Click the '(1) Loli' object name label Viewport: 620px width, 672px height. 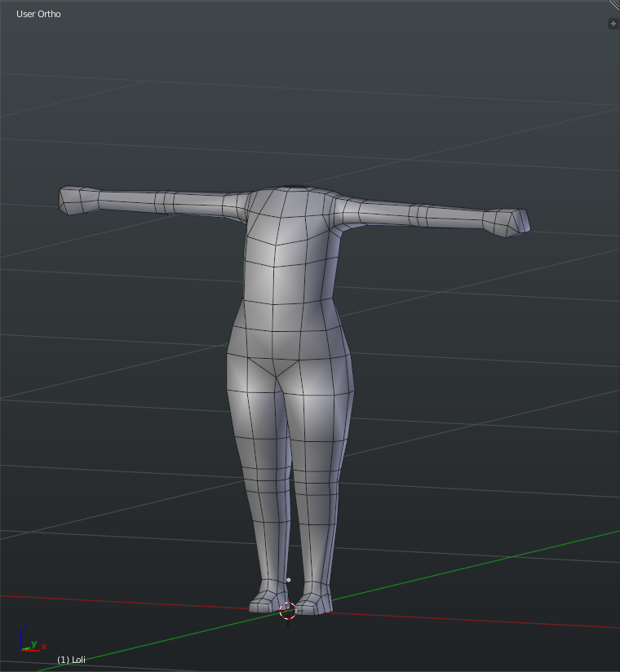coord(71,660)
